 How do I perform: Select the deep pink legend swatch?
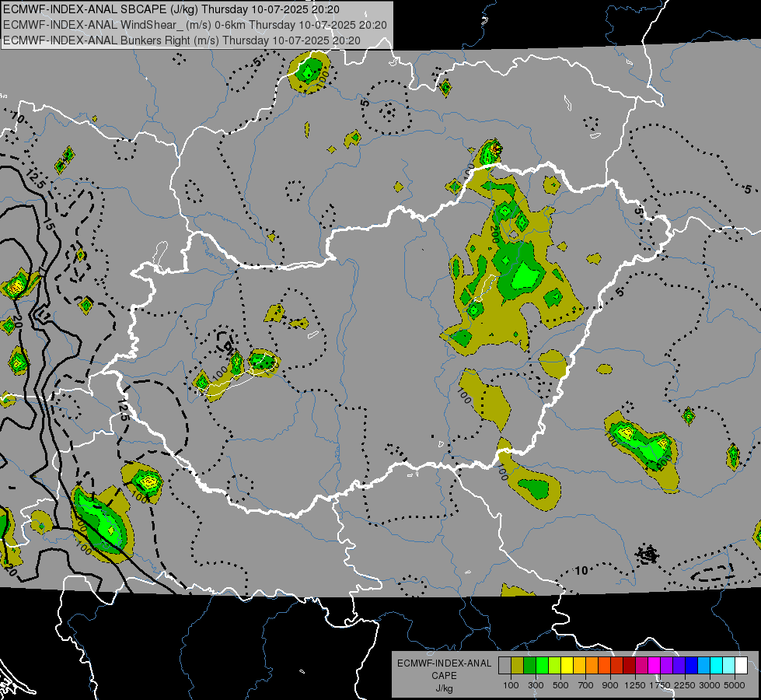pyautogui.click(x=641, y=666)
